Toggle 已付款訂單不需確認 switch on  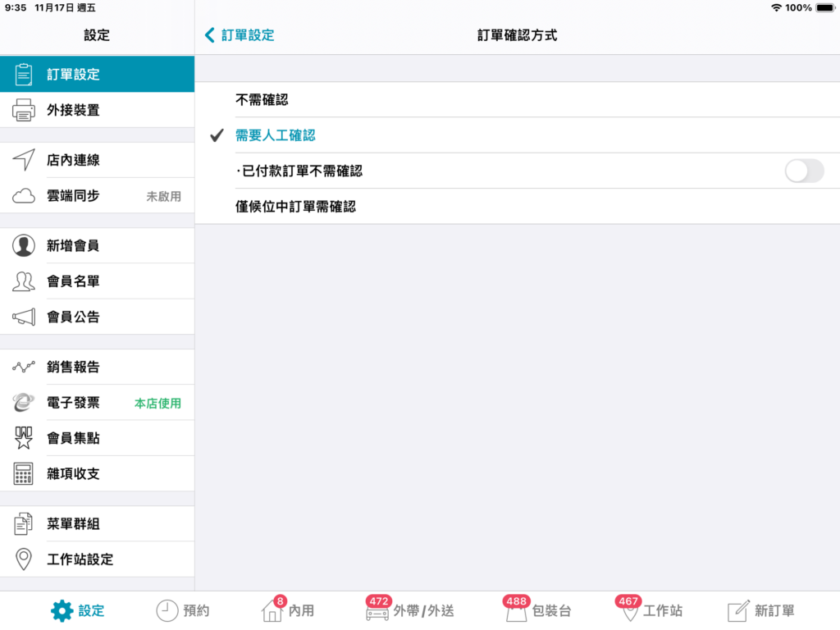click(x=803, y=171)
